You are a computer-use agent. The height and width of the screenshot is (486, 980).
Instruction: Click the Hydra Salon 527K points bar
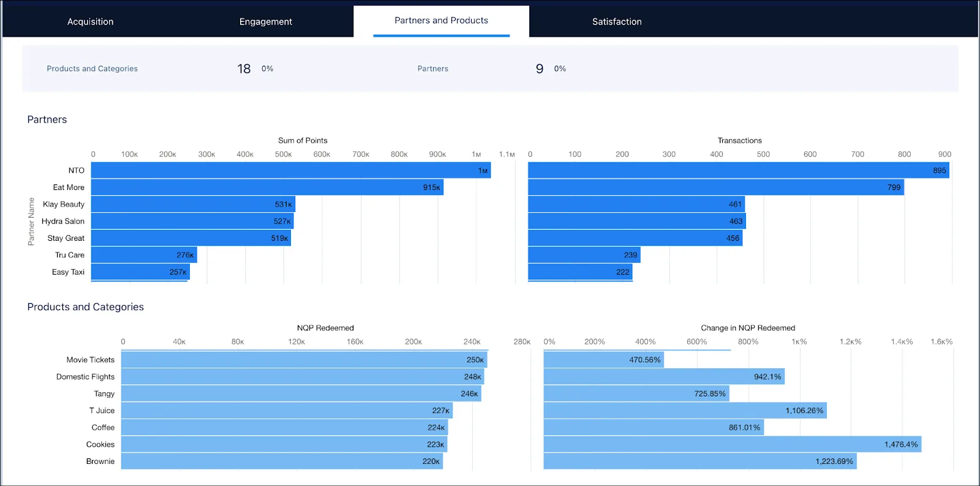192,221
